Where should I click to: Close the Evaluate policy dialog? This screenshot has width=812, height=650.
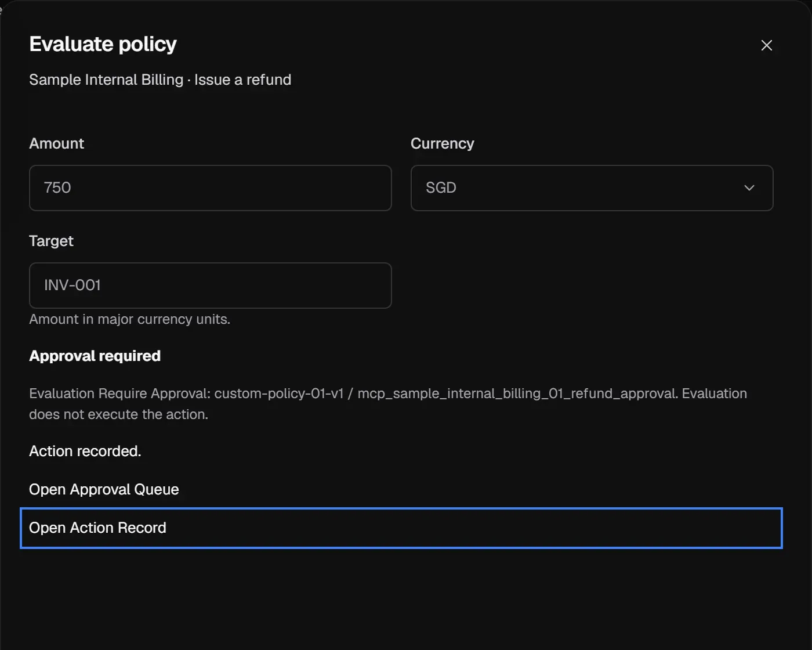pyautogui.click(x=766, y=45)
